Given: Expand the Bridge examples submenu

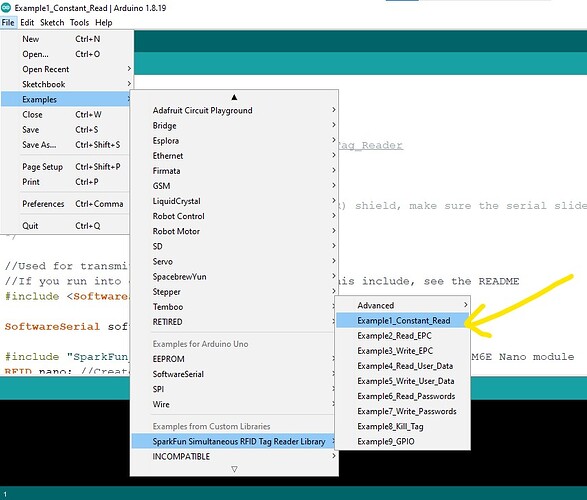Looking at the screenshot, I should (x=234, y=125).
